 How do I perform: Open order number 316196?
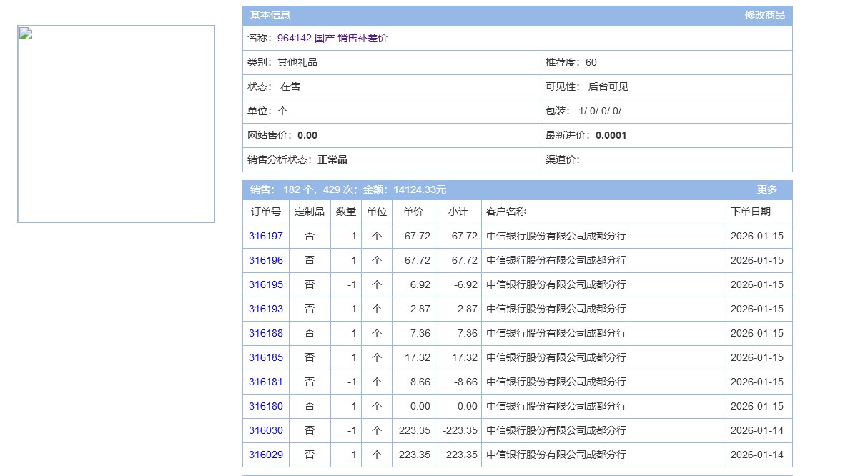point(265,261)
